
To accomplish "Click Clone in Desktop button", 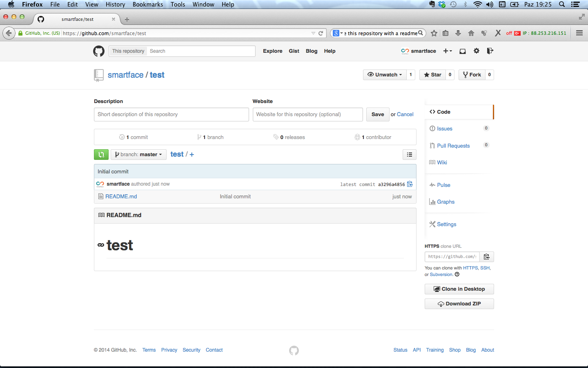I will [x=459, y=289].
